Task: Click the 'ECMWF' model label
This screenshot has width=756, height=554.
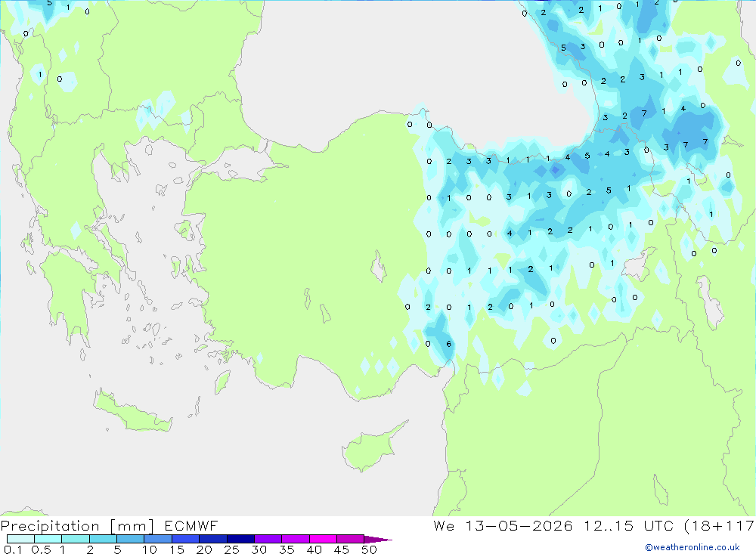Action: tap(191, 525)
